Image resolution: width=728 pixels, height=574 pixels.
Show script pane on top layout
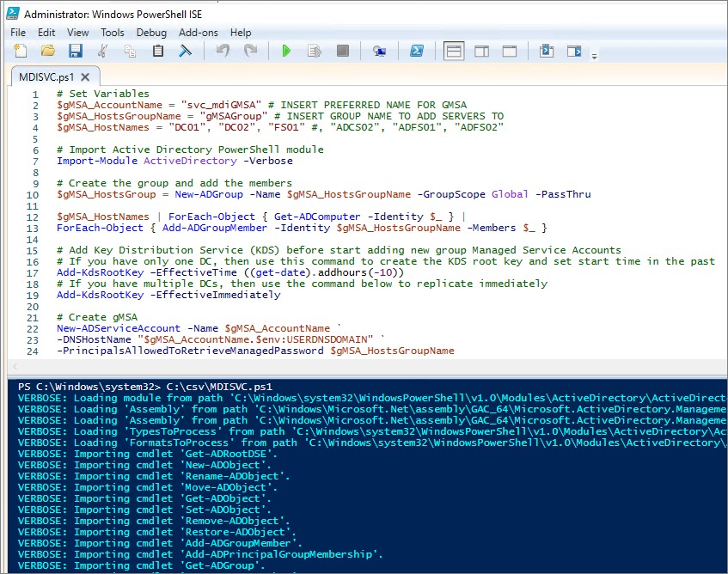454,51
